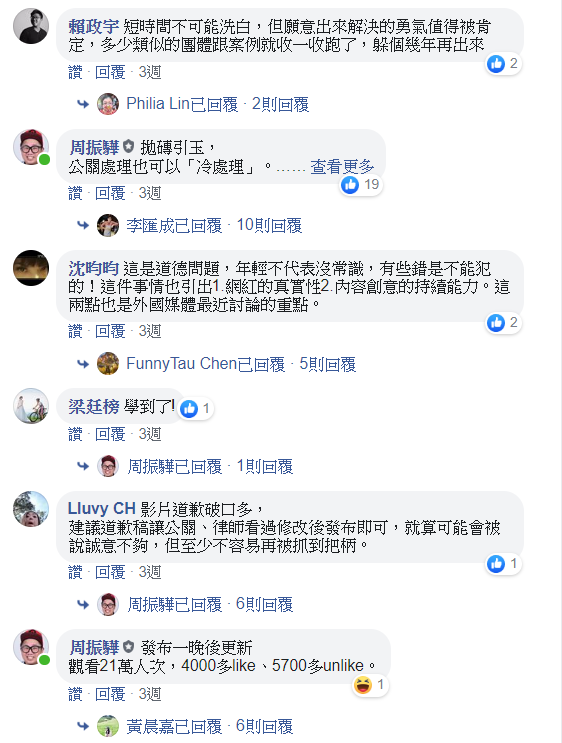This screenshot has width=562, height=743.
Task: Open the 19 likes reaction on 周振驊's 拋磚引玉 comment
Action: click(x=362, y=184)
